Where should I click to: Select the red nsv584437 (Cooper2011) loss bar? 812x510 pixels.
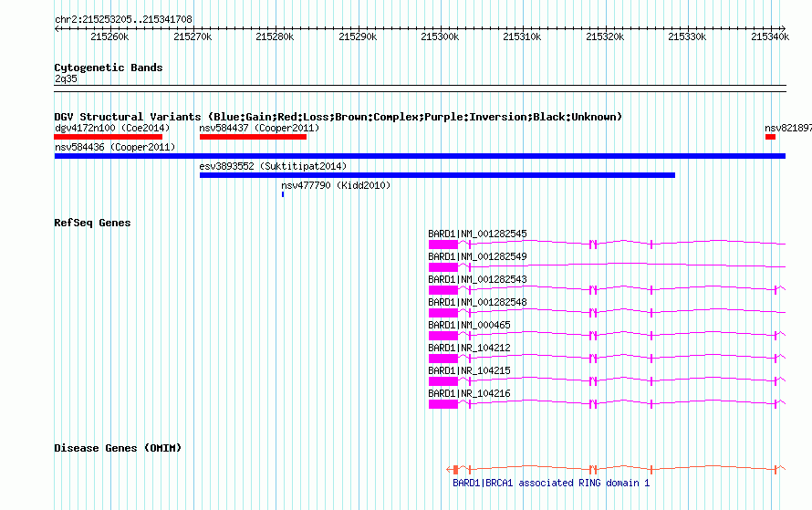(x=254, y=137)
